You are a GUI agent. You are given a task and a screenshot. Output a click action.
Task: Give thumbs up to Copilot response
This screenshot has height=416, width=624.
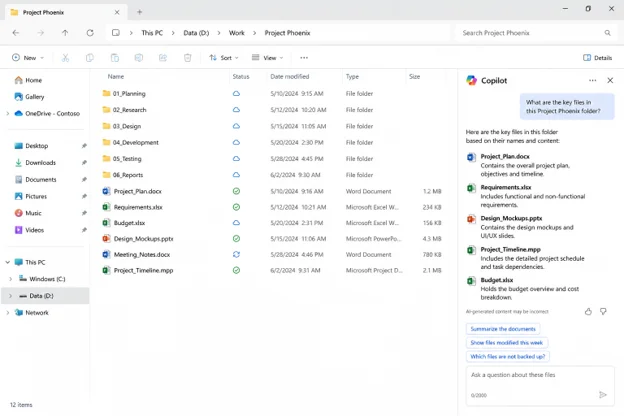588,312
